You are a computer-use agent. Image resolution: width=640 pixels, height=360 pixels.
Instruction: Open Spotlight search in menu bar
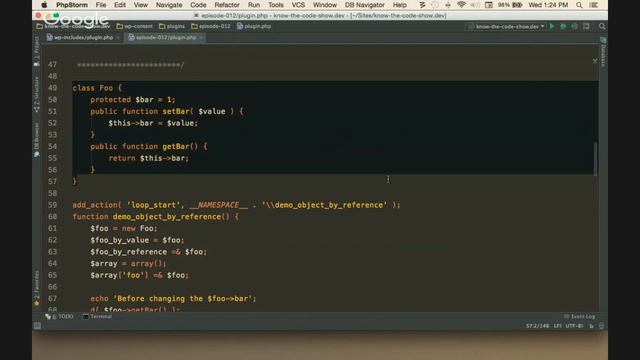579,5
